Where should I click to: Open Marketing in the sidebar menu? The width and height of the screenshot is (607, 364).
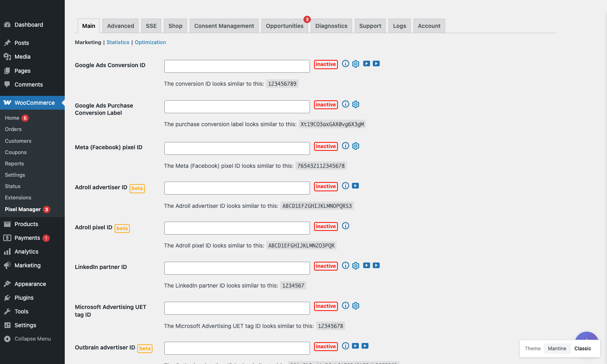[x=32, y=265]
